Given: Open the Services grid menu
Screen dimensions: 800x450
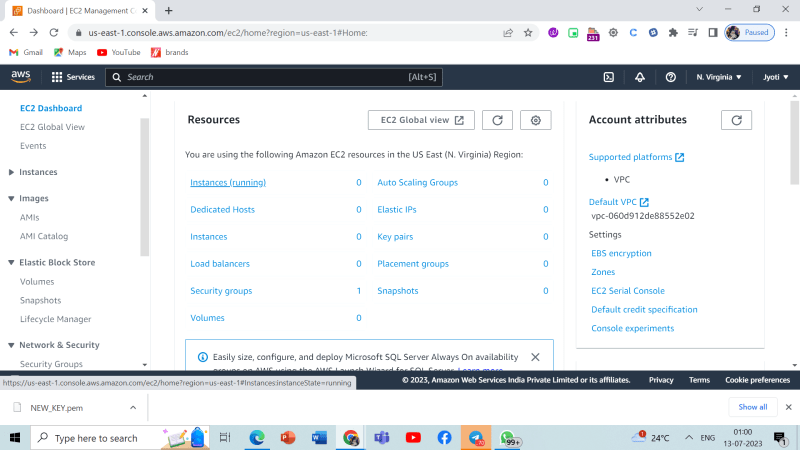Looking at the screenshot, I should tap(73, 77).
